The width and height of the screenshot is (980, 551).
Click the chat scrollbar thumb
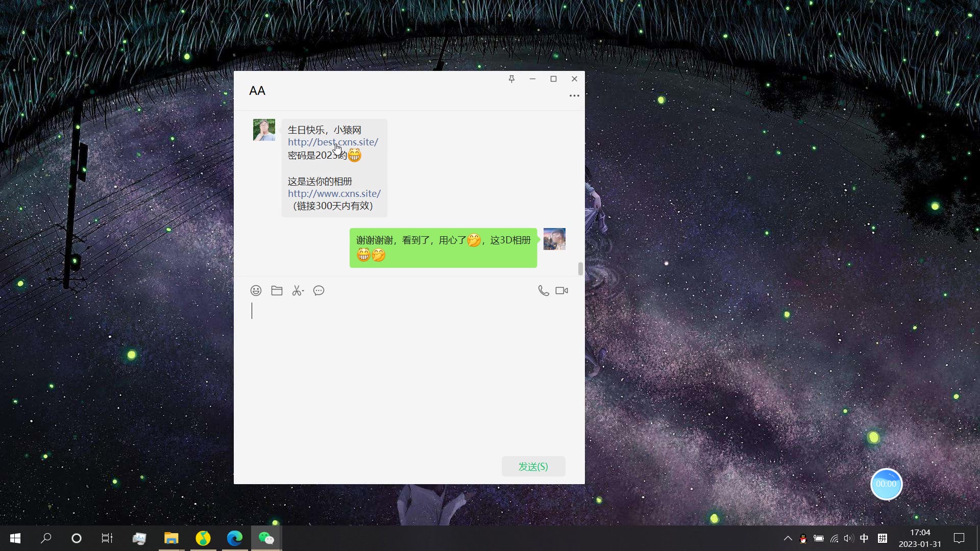point(580,268)
